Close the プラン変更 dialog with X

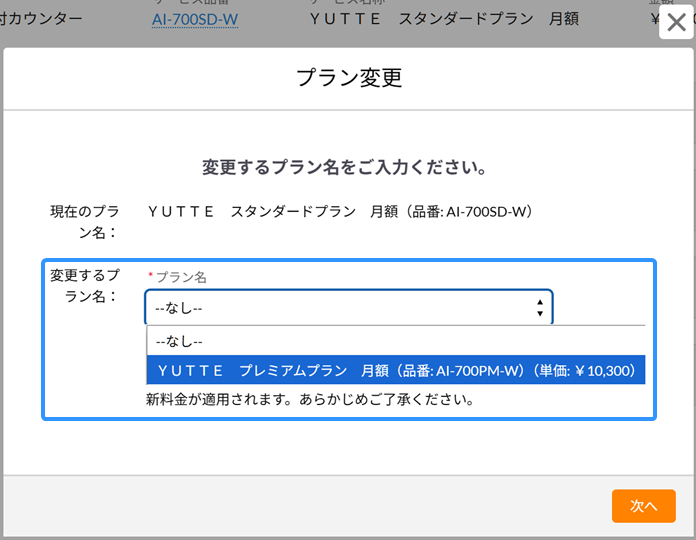coord(676,23)
